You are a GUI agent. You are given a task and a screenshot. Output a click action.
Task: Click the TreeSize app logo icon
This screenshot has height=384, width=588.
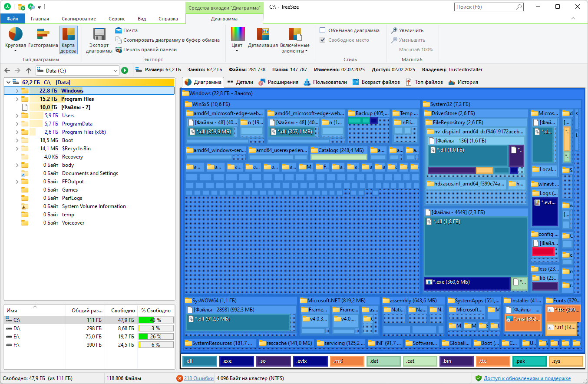pyautogui.click(x=7, y=7)
